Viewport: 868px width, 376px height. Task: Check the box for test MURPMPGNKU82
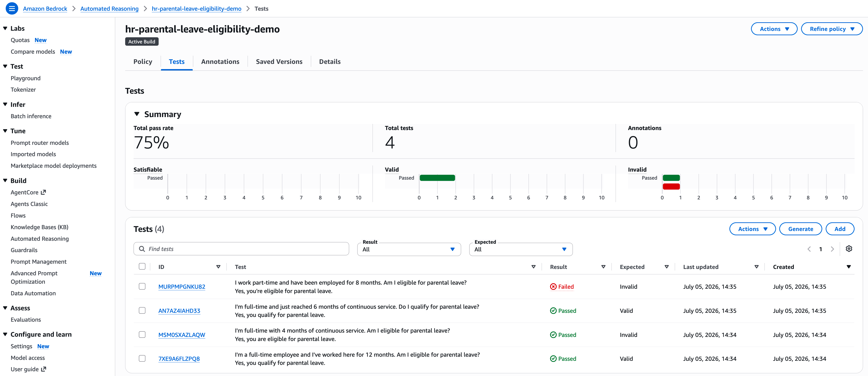coord(142,286)
